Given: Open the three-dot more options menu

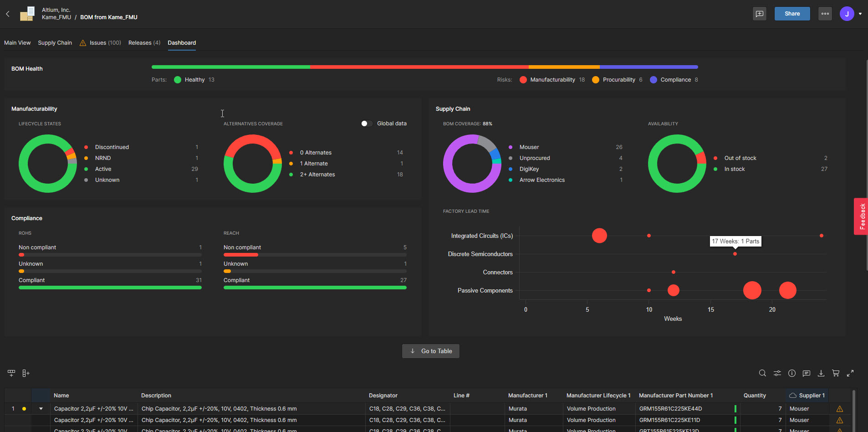Looking at the screenshot, I should 825,13.
